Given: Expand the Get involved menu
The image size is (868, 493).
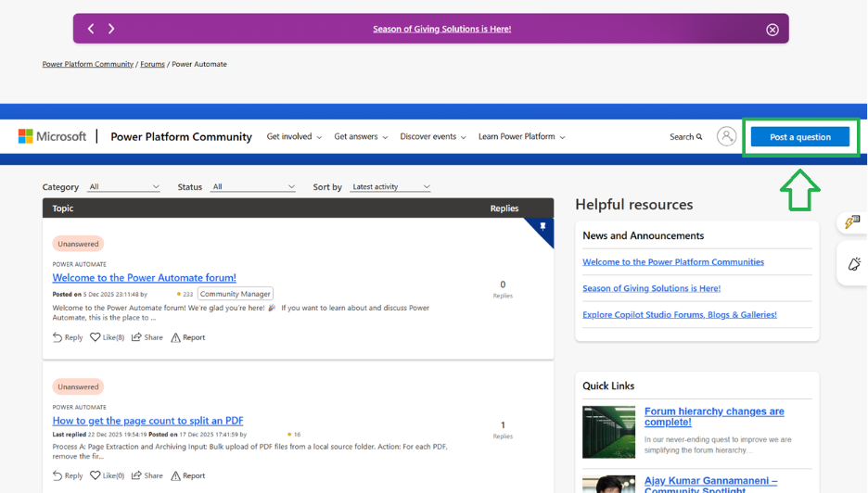Looking at the screenshot, I should [x=294, y=136].
